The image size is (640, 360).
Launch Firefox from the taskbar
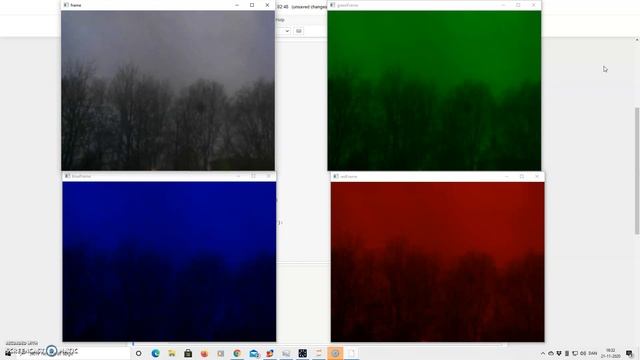pos(204,353)
